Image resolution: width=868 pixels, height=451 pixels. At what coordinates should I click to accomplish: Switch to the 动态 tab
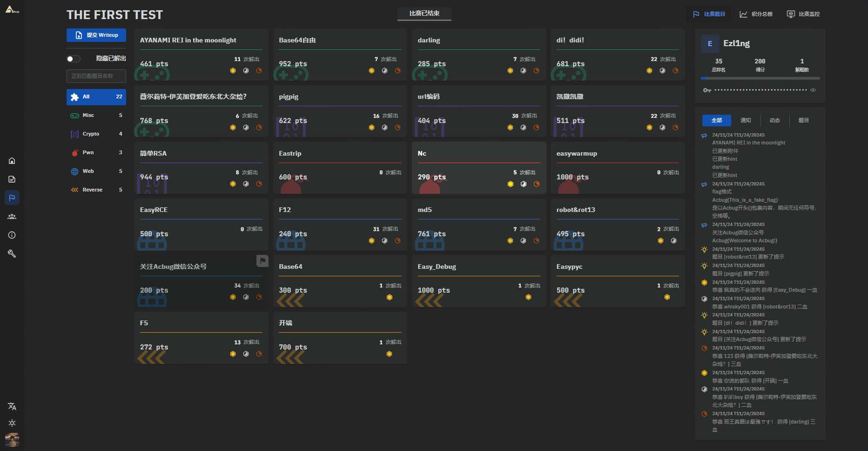[774, 121]
